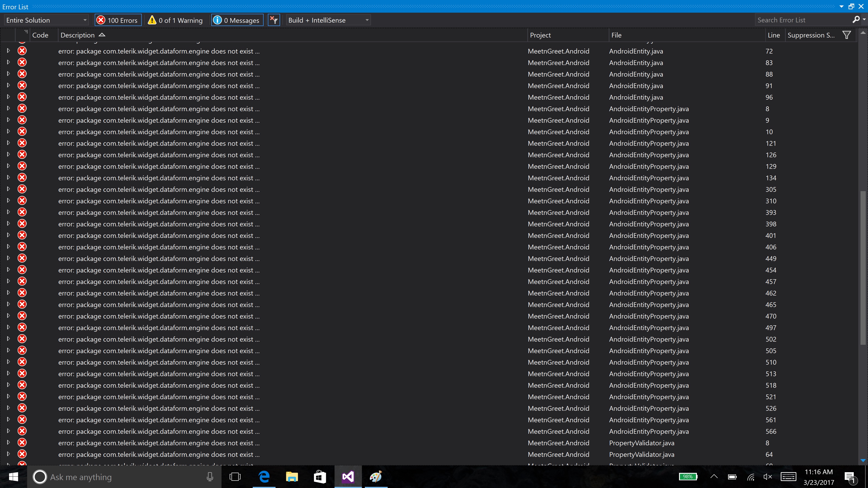This screenshot has height=488, width=868.
Task: Open the Error List window options arrow
Action: [x=841, y=6]
